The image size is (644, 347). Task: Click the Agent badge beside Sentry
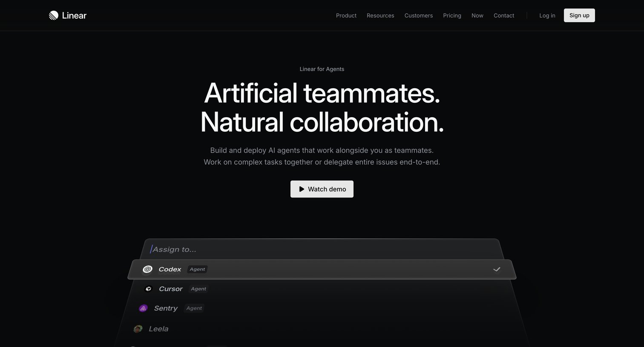194,308
